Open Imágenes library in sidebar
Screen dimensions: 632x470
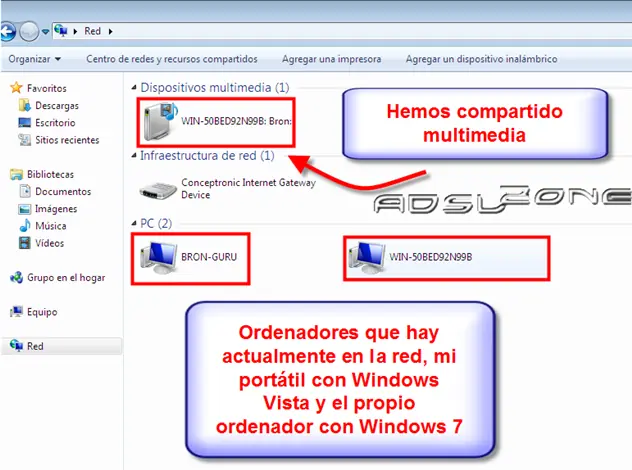56,209
